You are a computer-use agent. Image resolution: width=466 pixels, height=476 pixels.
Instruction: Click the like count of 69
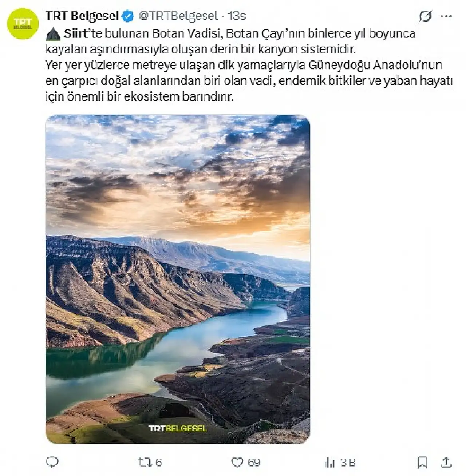click(x=254, y=462)
